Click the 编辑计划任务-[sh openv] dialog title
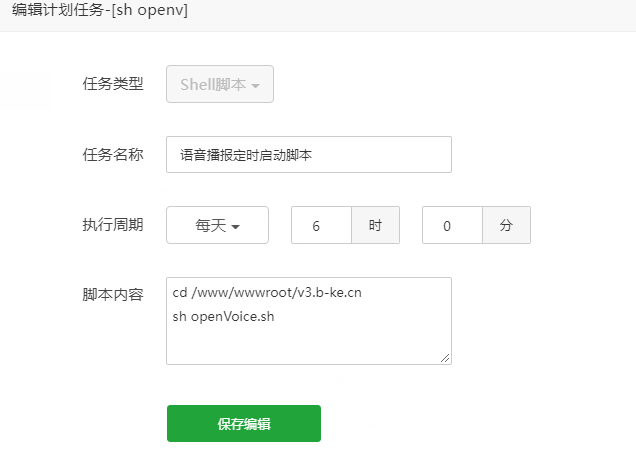Viewport: 636px width, 457px height. click(x=100, y=10)
